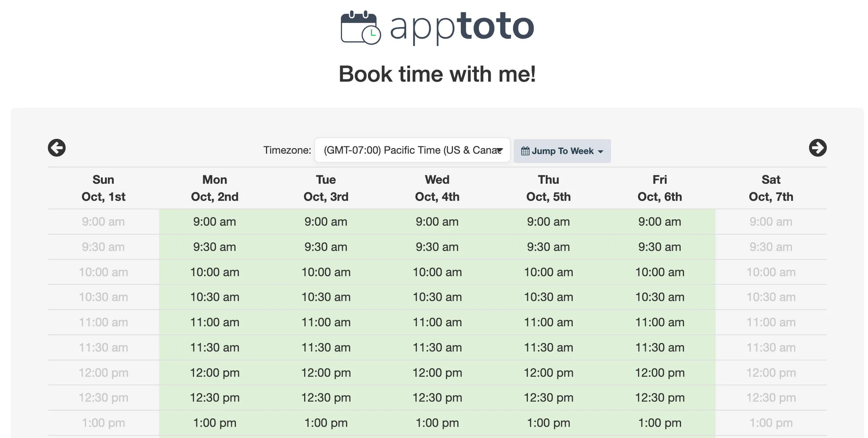Click the calendar icon on Jump To Week
The width and height of the screenshot is (868, 438).
tap(525, 151)
